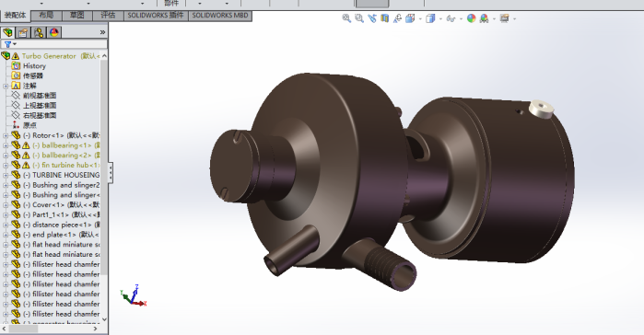This screenshot has height=335, width=644.
Task: Click the 上视基准面 plane icon
Action: (x=16, y=105)
